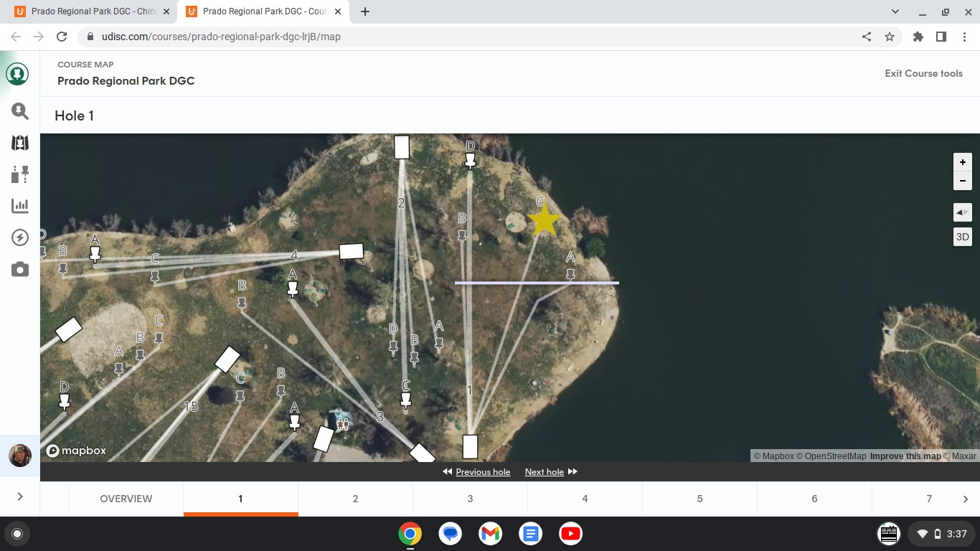Click the lightning bolt icon in sidebar
The image size is (980, 551).
tap(20, 237)
